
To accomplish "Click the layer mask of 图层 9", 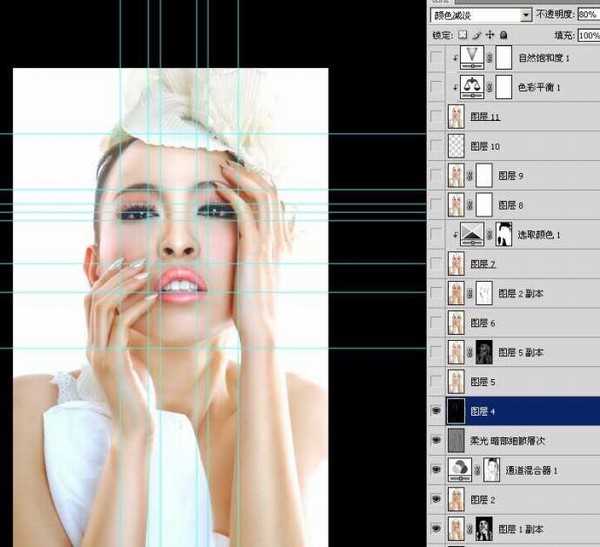I will [485, 176].
